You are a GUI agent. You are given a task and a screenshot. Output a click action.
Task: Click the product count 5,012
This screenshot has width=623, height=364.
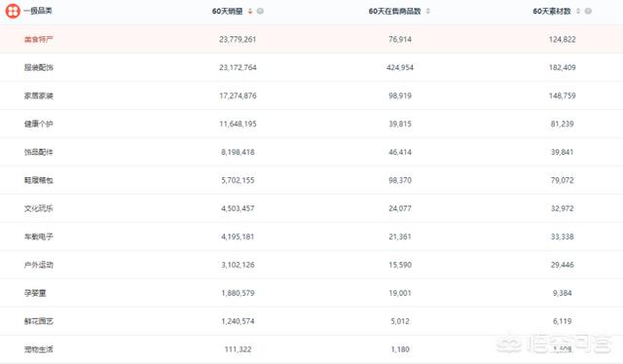pyautogui.click(x=400, y=321)
